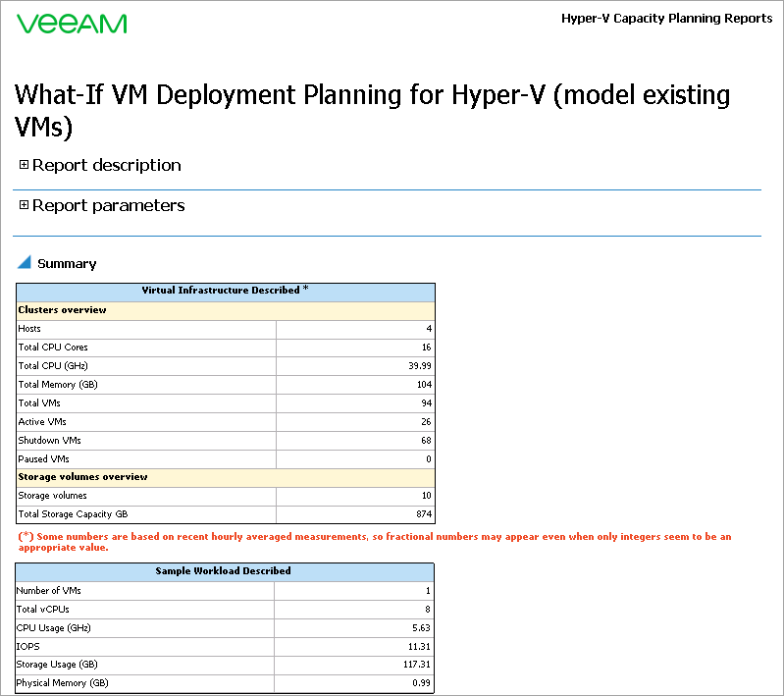Select the Number of VMs label
This screenshot has width=784, height=696.
pyautogui.click(x=48, y=590)
